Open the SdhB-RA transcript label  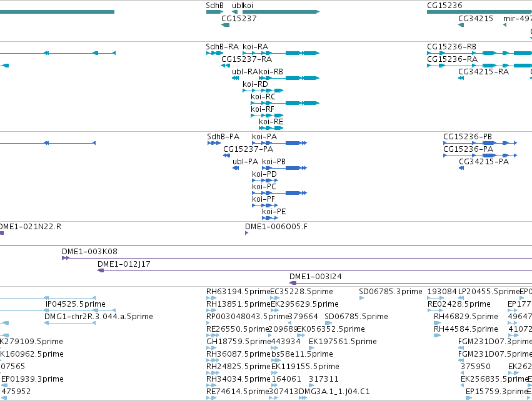click(x=222, y=46)
